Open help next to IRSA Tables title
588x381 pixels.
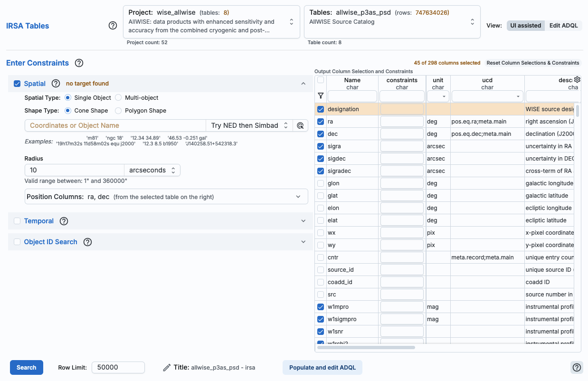coord(113,26)
